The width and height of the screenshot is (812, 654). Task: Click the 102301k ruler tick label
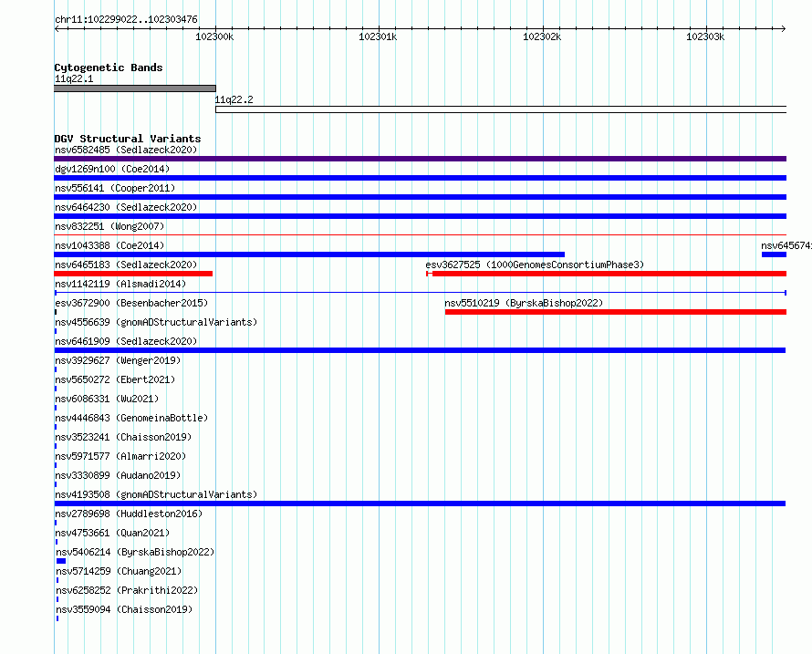click(x=378, y=36)
